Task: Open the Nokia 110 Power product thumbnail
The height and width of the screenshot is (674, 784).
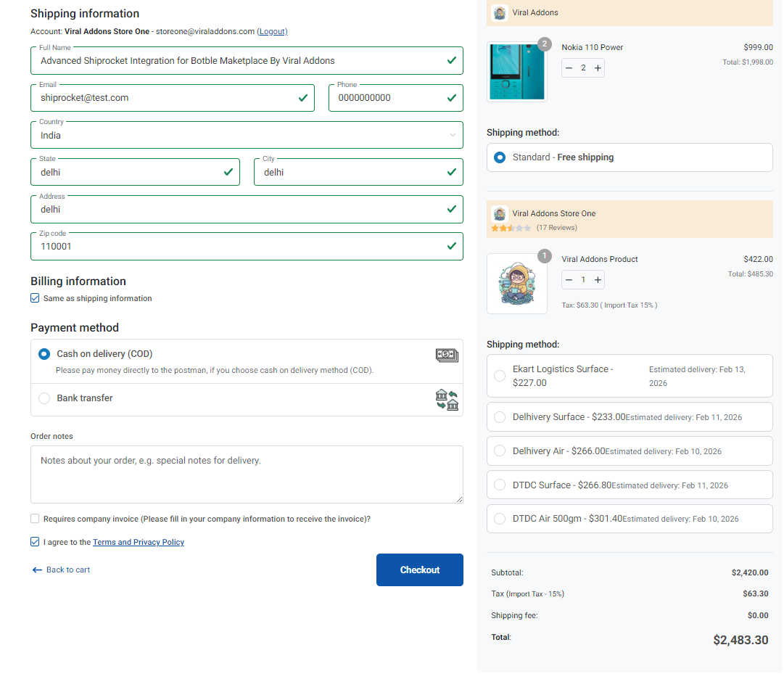Action: 518,72
